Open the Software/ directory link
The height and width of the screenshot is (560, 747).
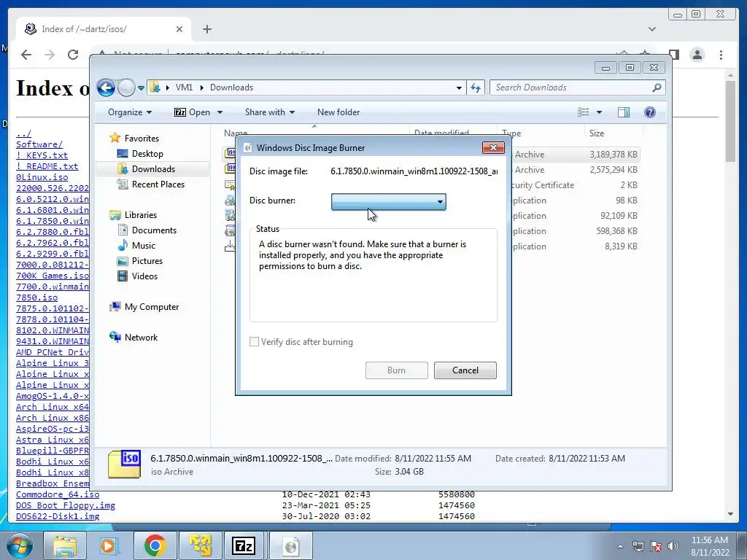[x=39, y=144]
